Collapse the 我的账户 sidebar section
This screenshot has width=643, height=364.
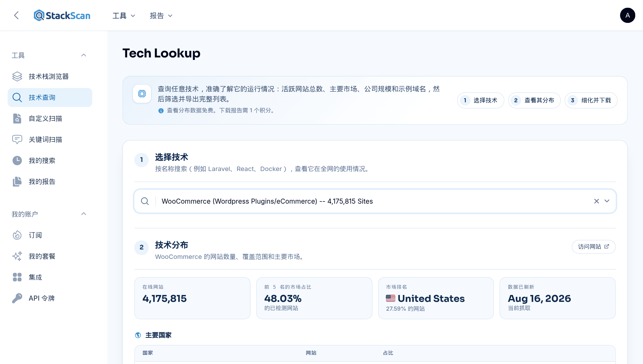tap(84, 214)
